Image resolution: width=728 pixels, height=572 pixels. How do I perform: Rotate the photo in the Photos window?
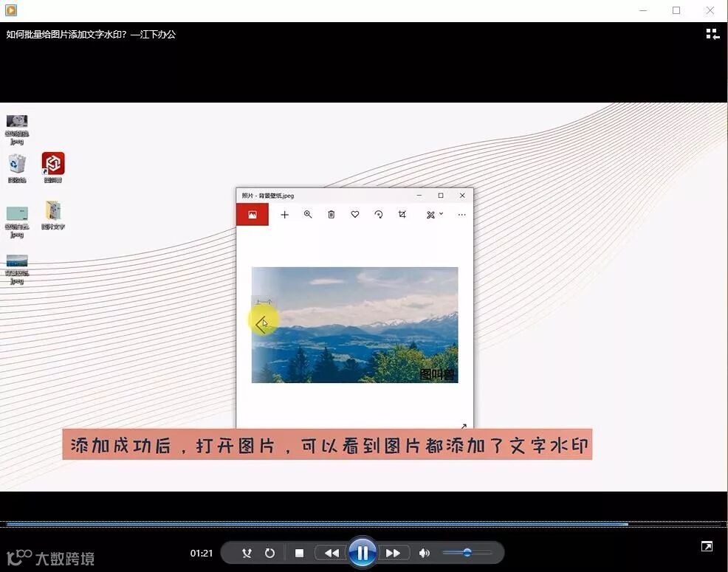378,215
